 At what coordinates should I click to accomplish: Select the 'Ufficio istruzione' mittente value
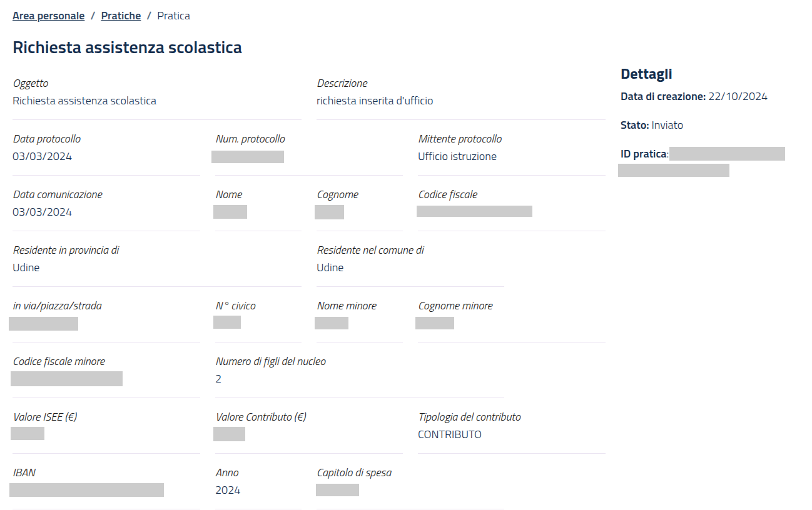click(457, 156)
